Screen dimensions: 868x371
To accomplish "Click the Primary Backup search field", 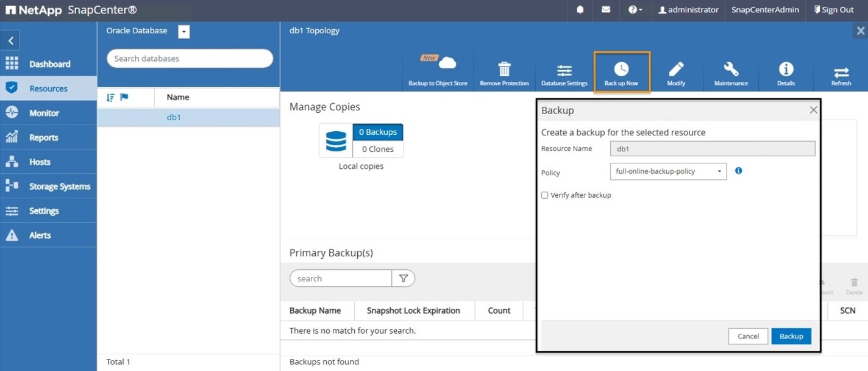I will [x=341, y=278].
